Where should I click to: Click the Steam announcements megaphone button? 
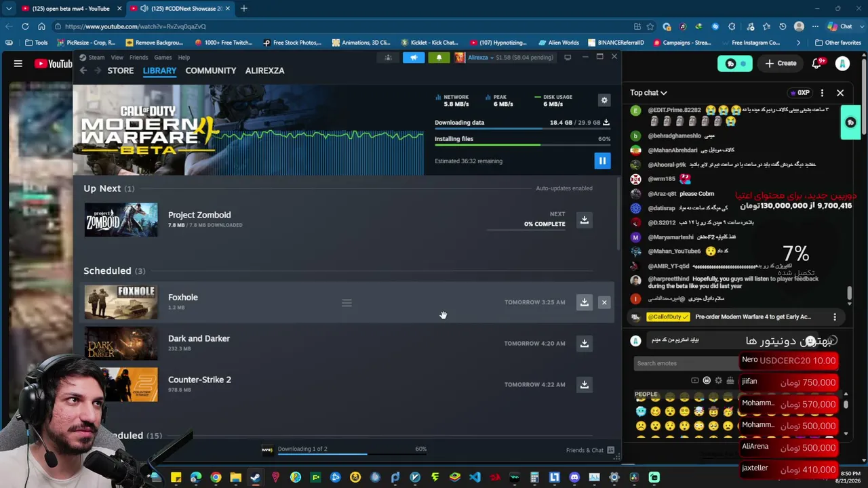coord(414,58)
